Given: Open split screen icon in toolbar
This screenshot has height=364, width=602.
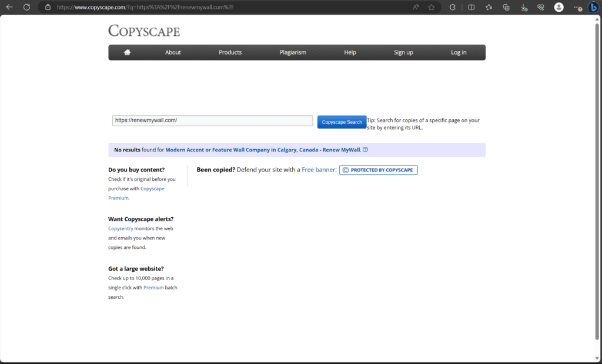Looking at the screenshot, I should [x=471, y=7].
